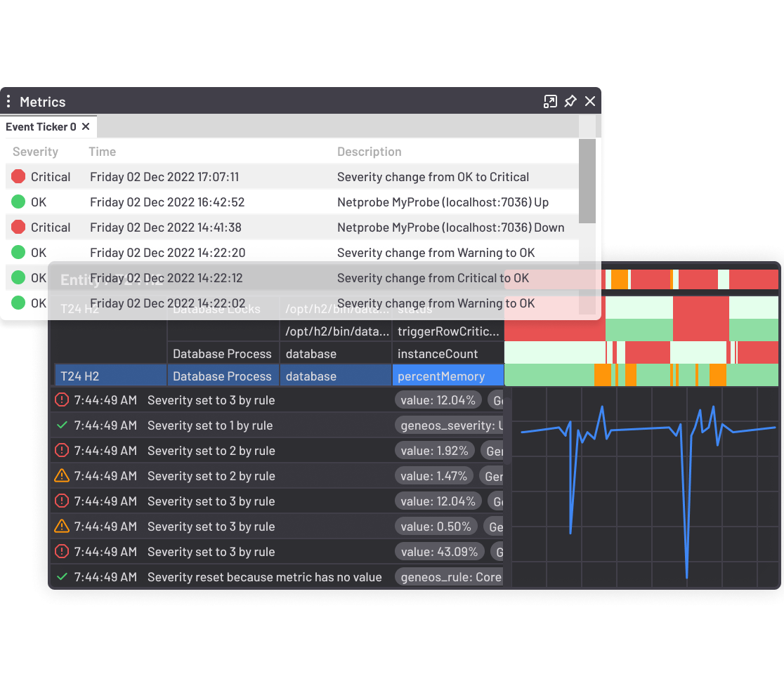This screenshot has width=784, height=674.
Task: Pop out the Metrics panel to new window
Action: click(550, 101)
